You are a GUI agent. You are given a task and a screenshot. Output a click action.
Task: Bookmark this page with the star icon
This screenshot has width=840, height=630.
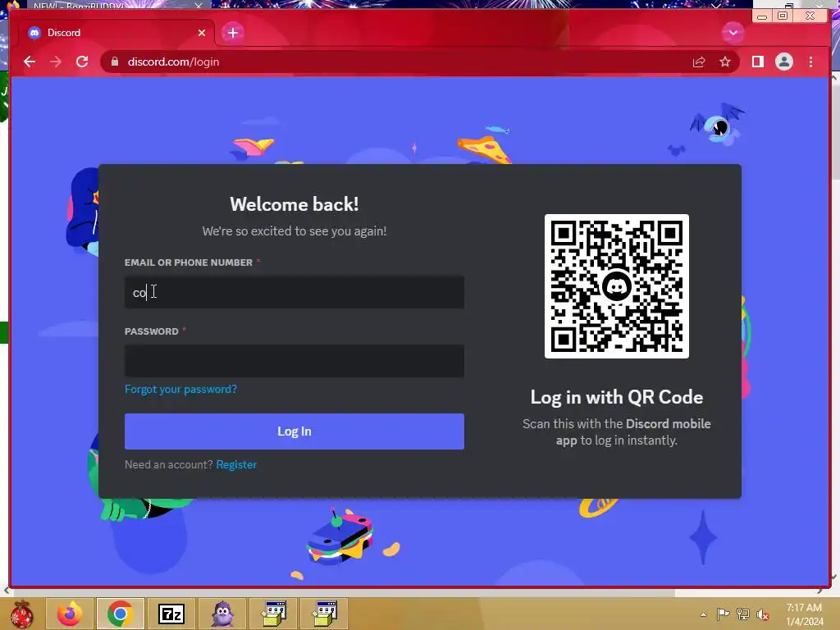pyautogui.click(x=725, y=62)
